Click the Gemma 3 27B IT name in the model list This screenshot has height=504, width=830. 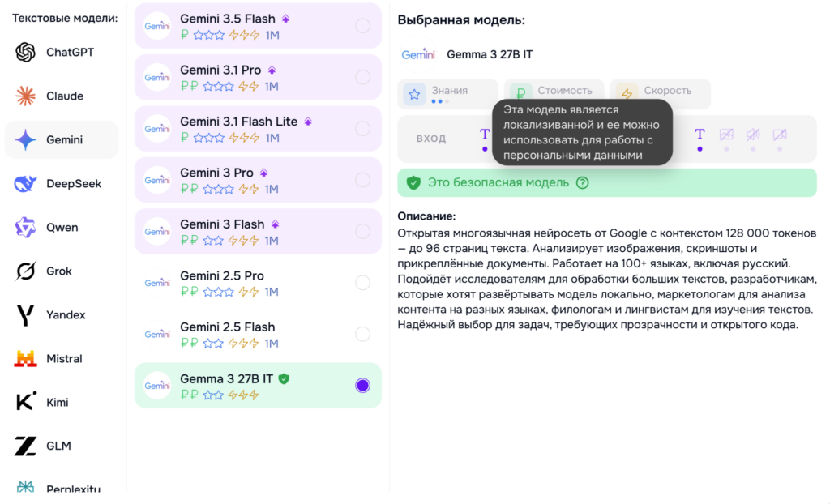[x=227, y=379]
